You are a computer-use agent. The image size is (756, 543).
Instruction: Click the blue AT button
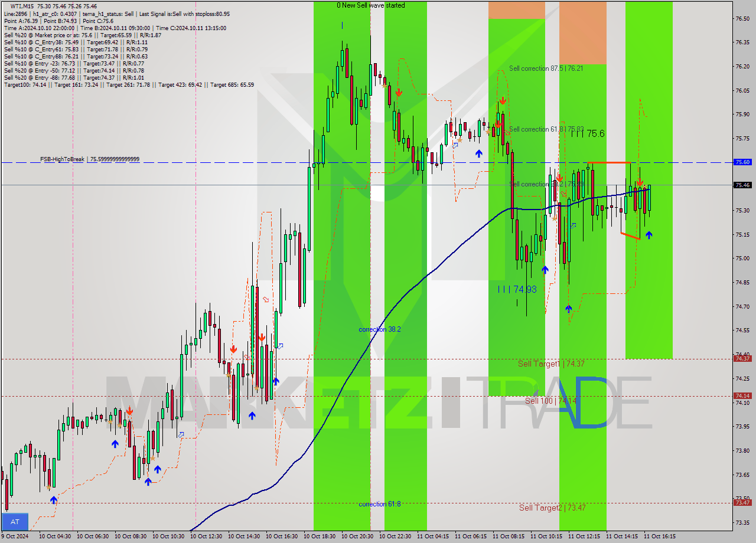pyautogui.click(x=15, y=522)
